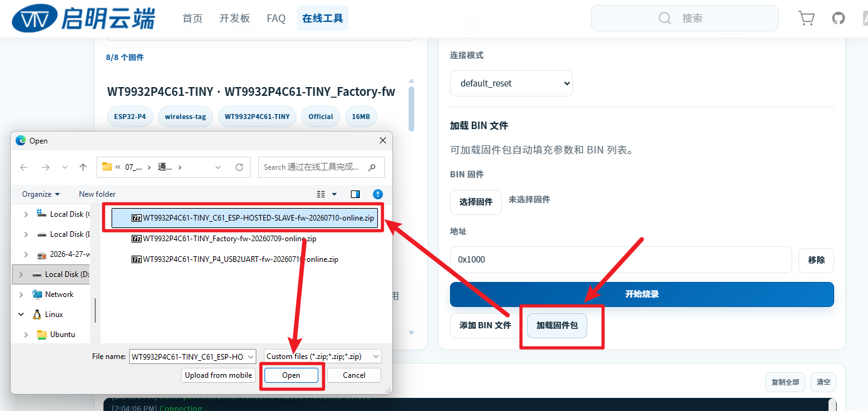The image size is (868, 411).
Task: Click the 0x1000 address input field
Action: 621,259
